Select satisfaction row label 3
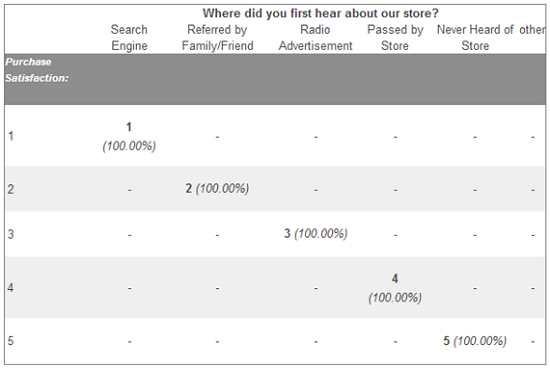This screenshot has width=550, height=369. tap(11, 234)
